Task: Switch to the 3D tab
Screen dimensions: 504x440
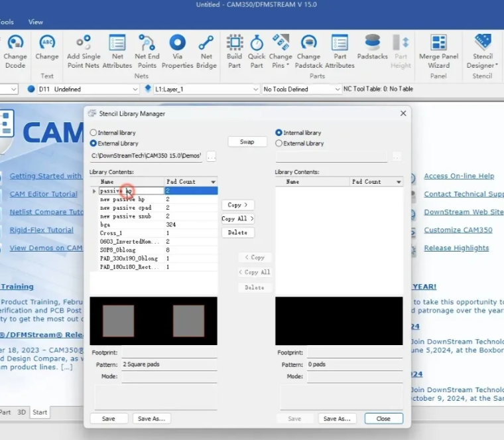Action: 21,412
